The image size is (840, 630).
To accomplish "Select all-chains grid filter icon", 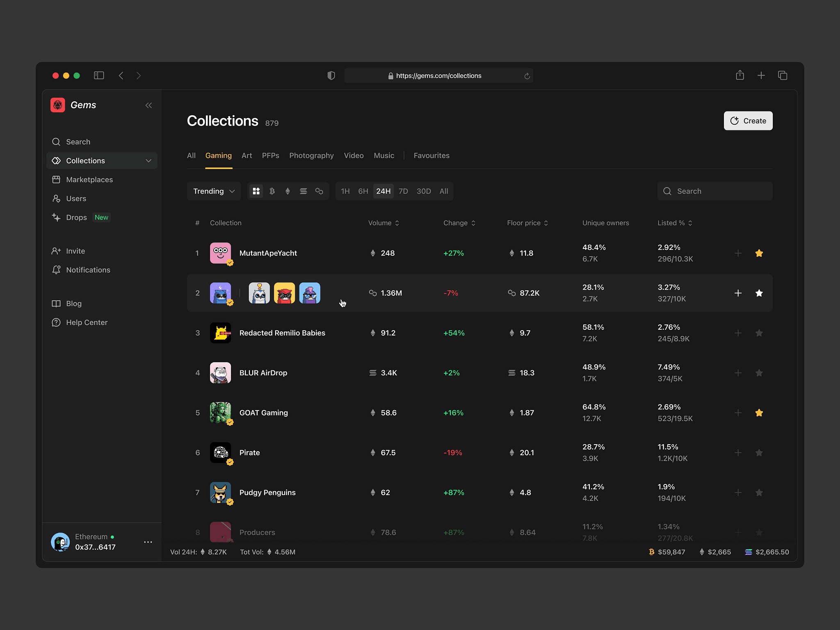I will (256, 191).
